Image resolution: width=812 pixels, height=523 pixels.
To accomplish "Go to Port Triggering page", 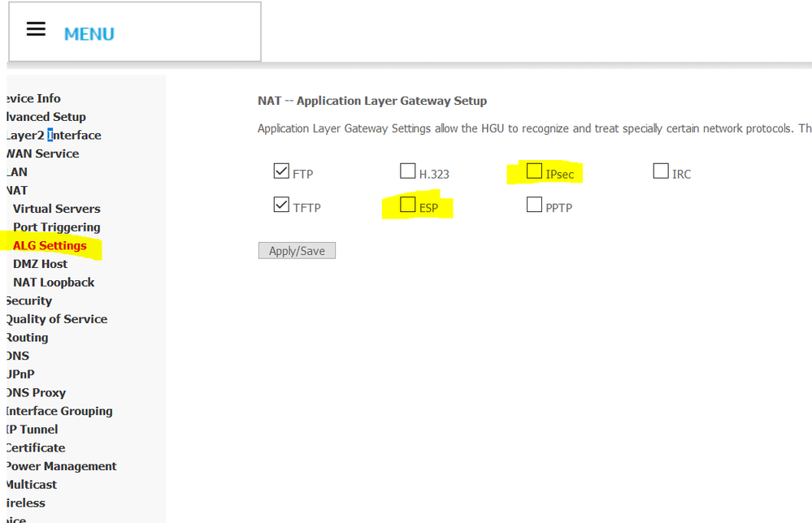I will pos(57,227).
